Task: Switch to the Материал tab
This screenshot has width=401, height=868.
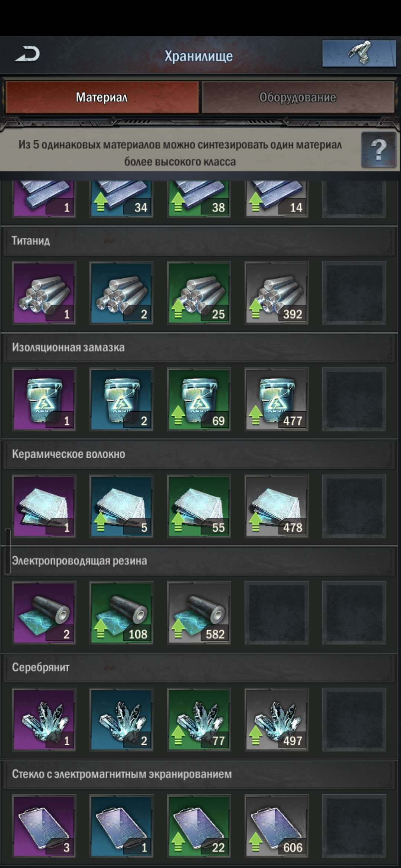Action: tap(102, 97)
